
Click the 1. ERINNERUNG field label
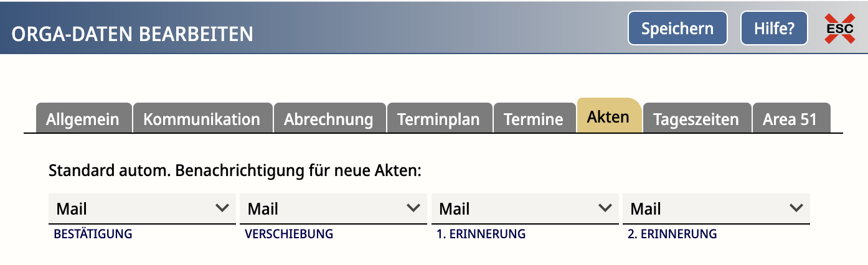[481, 234]
